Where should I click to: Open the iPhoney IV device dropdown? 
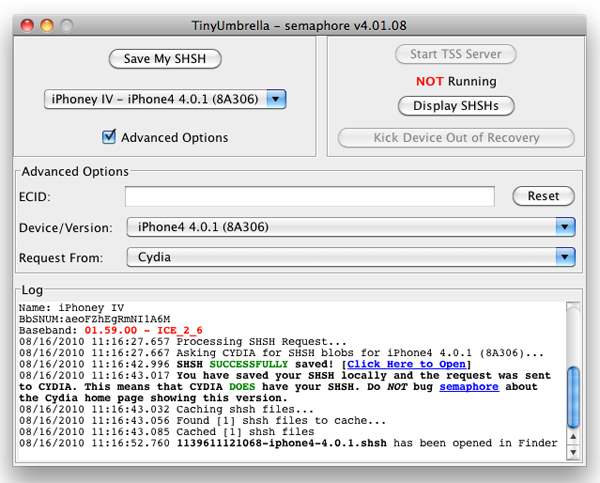pyautogui.click(x=165, y=99)
